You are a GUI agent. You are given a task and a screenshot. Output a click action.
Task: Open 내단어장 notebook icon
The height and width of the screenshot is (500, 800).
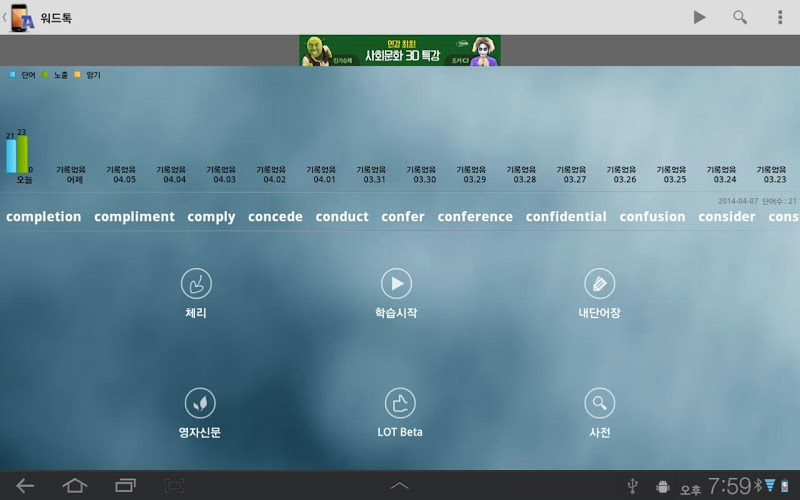pos(599,284)
